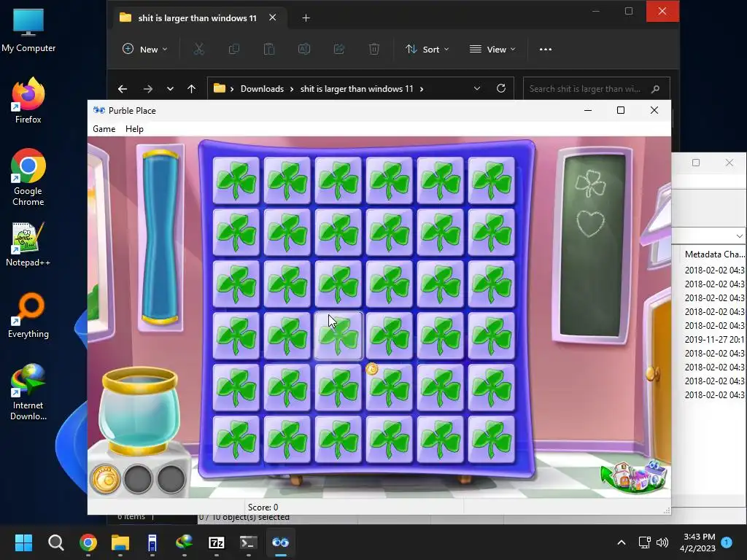Click the Copy icon in Explorer toolbar

click(234, 49)
